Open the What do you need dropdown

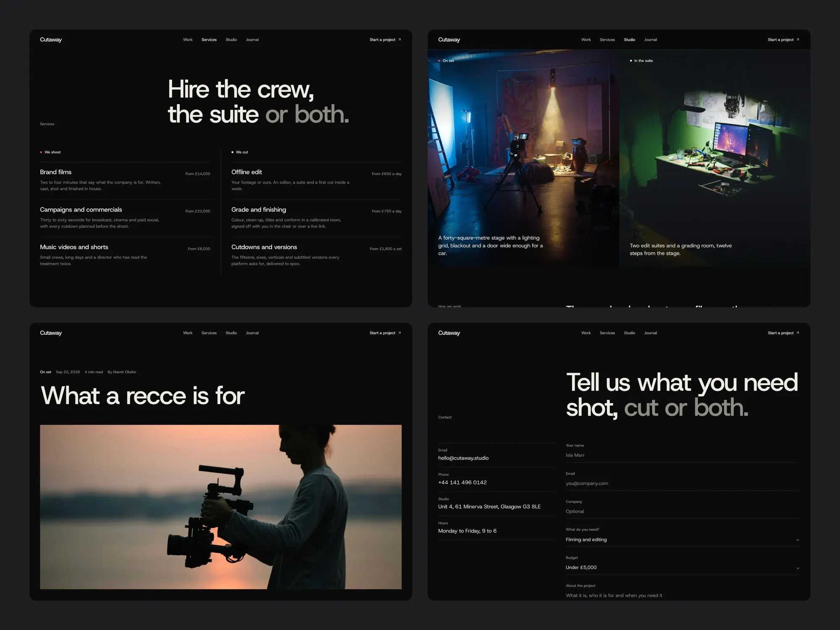[682, 539]
